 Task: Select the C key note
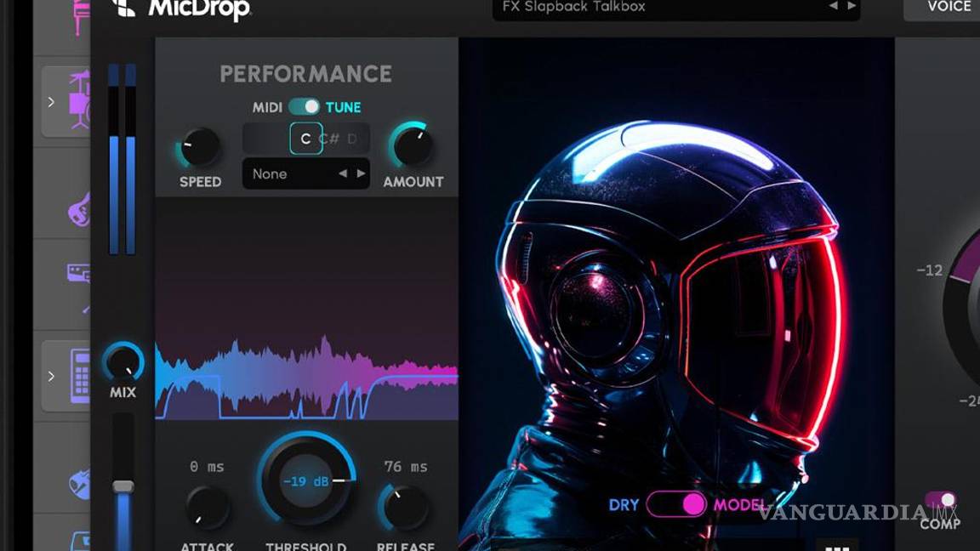[306, 139]
